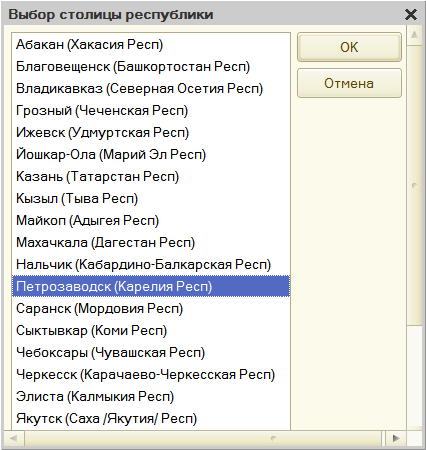Screen dimensions: 426x450
Task: Click the horizontal scrollbar track
Action: (x=203, y=438)
